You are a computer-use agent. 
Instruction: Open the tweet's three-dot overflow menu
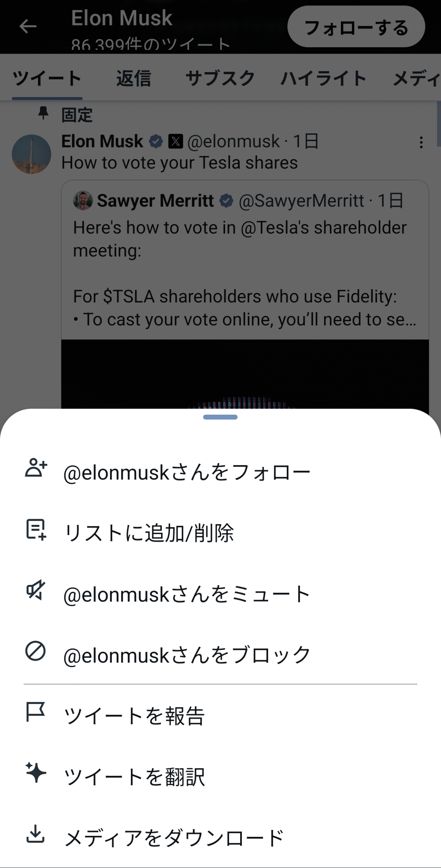[421, 142]
